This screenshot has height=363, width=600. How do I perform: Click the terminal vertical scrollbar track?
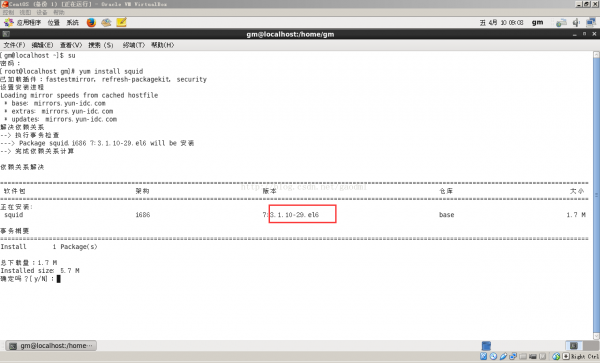[596, 195]
